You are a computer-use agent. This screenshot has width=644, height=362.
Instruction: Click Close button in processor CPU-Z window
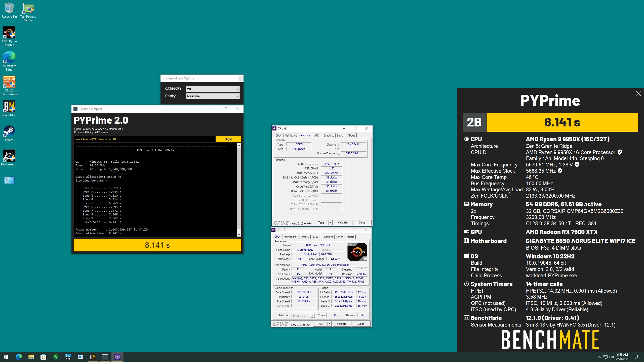361,324
